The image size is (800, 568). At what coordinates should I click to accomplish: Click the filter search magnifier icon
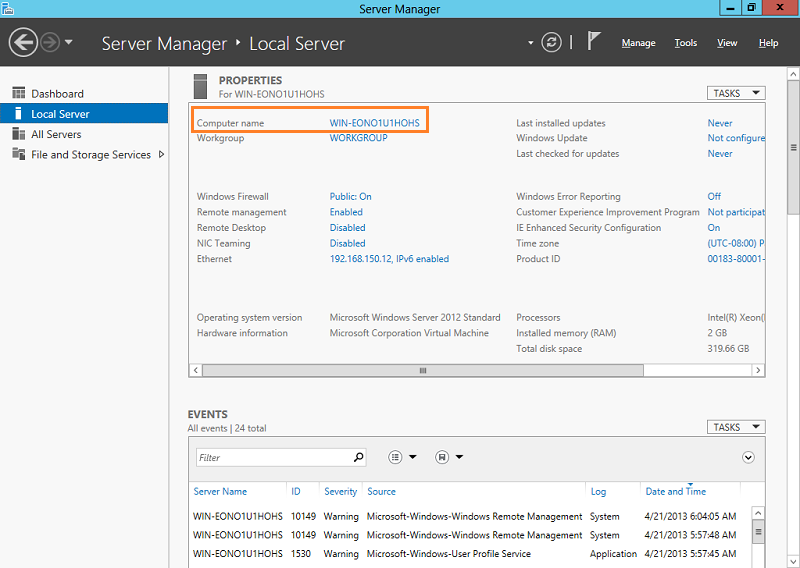[x=359, y=457]
